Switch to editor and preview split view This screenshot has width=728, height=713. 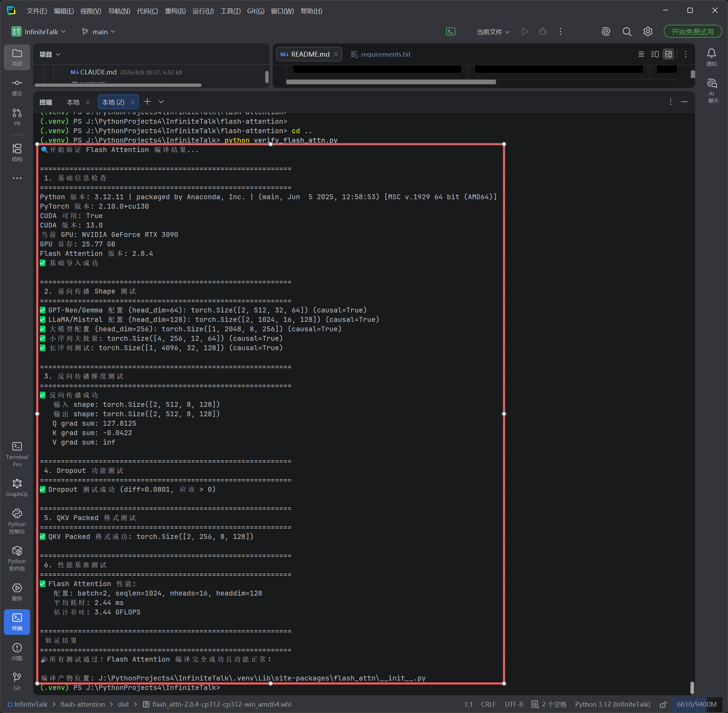[655, 54]
